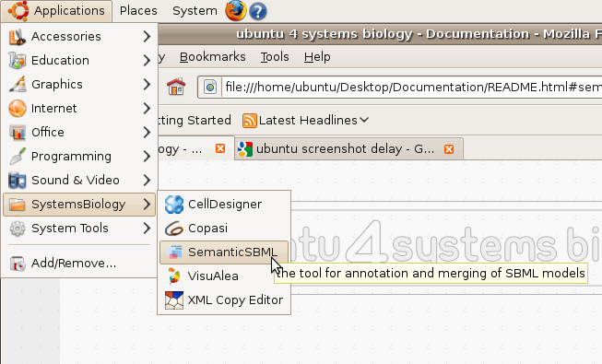Image resolution: width=602 pixels, height=364 pixels.
Task: Click the Copasi swirl icon
Action: (174, 229)
